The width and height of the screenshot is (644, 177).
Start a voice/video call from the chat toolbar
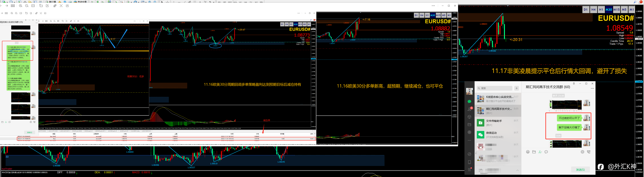tap(589, 152)
